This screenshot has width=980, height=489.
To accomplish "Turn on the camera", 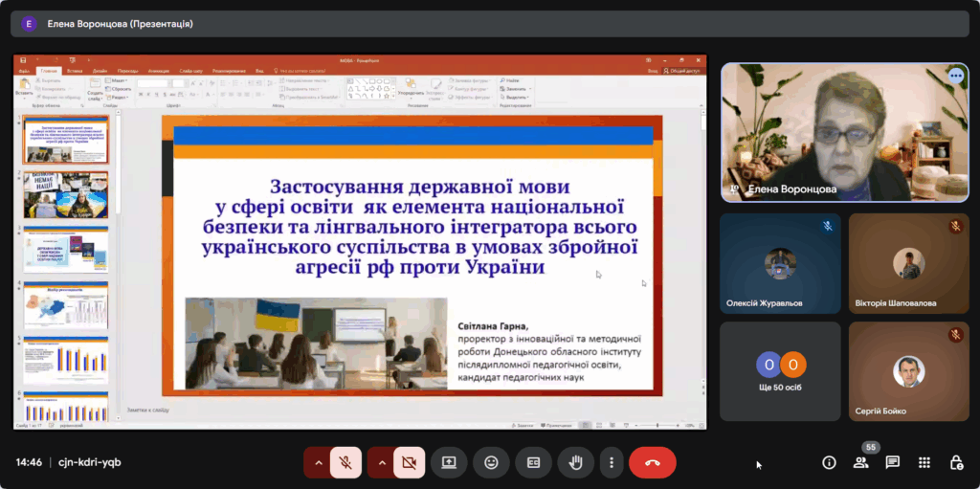I will point(409,462).
